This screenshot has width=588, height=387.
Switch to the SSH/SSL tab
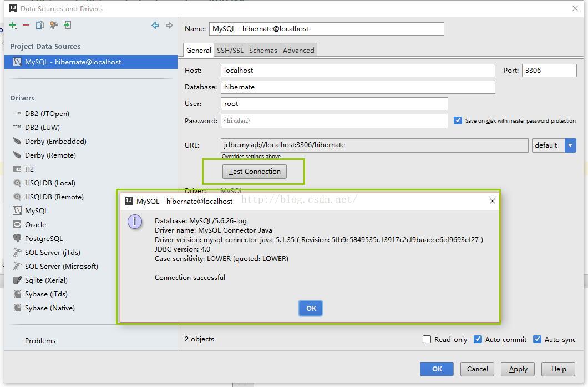click(230, 51)
